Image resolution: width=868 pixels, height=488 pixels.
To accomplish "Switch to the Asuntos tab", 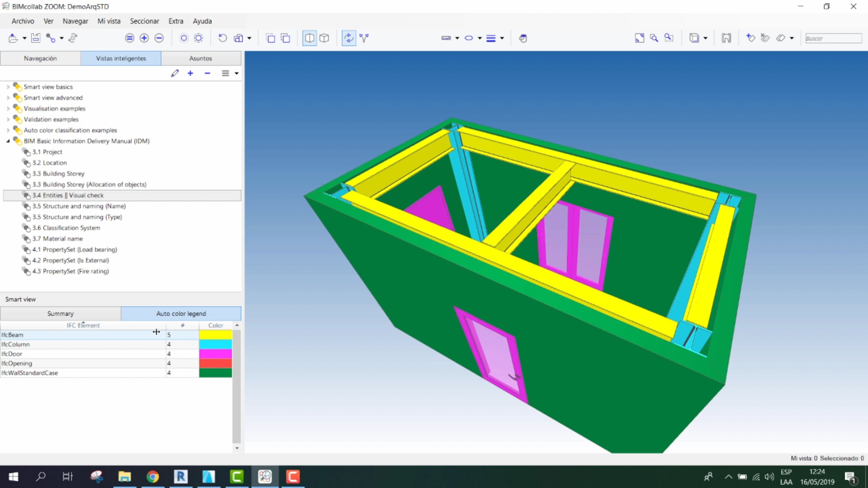I will (200, 58).
